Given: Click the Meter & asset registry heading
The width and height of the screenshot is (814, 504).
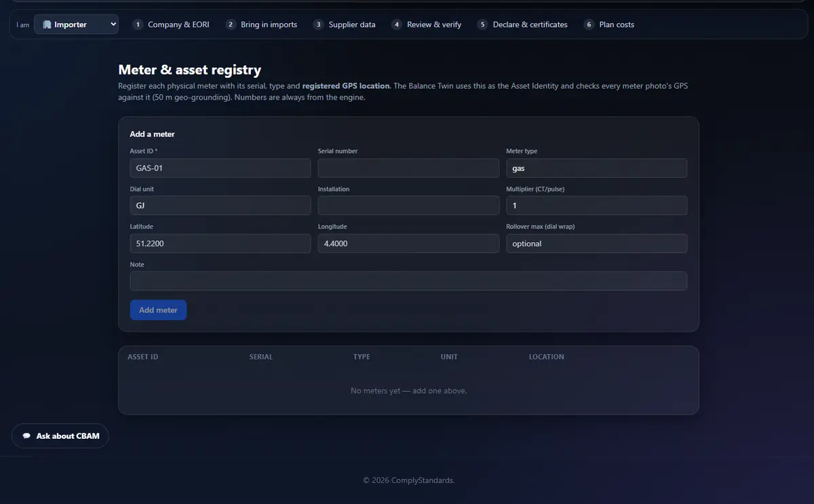Looking at the screenshot, I should (x=190, y=70).
